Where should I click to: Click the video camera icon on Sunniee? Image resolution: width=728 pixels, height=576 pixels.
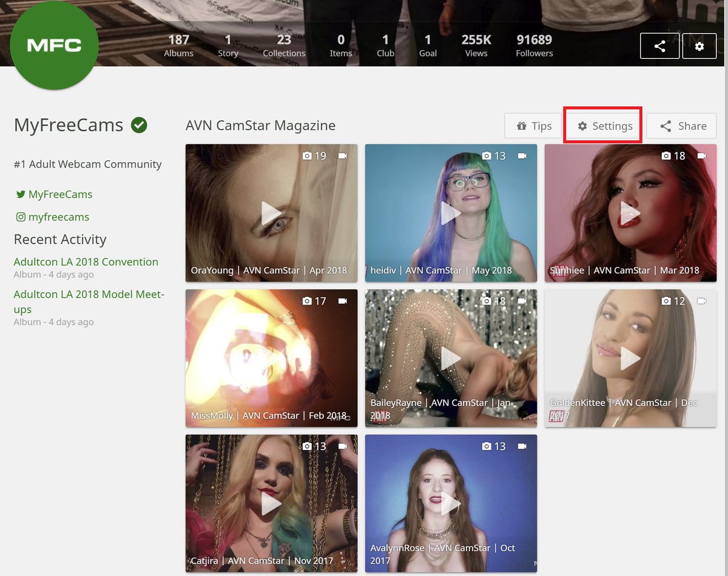click(x=702, y=156)
